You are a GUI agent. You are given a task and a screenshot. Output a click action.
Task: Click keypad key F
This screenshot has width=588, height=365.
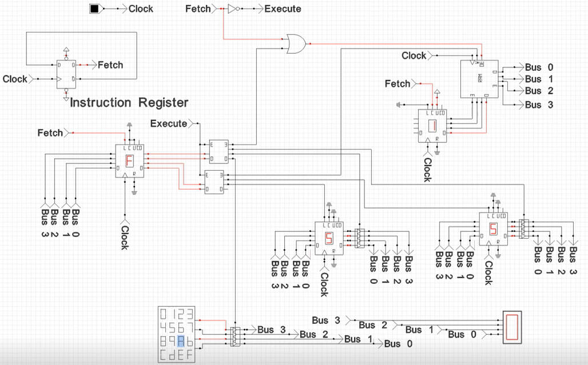[190, 355]
